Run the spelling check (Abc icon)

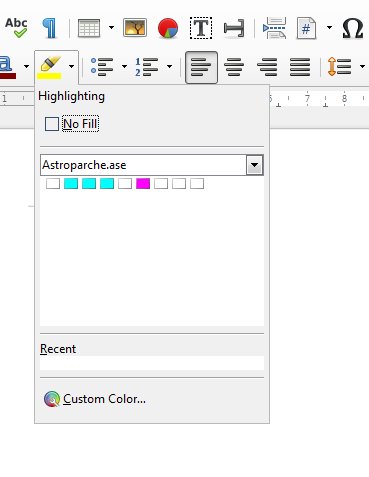[x=16, y=28]
